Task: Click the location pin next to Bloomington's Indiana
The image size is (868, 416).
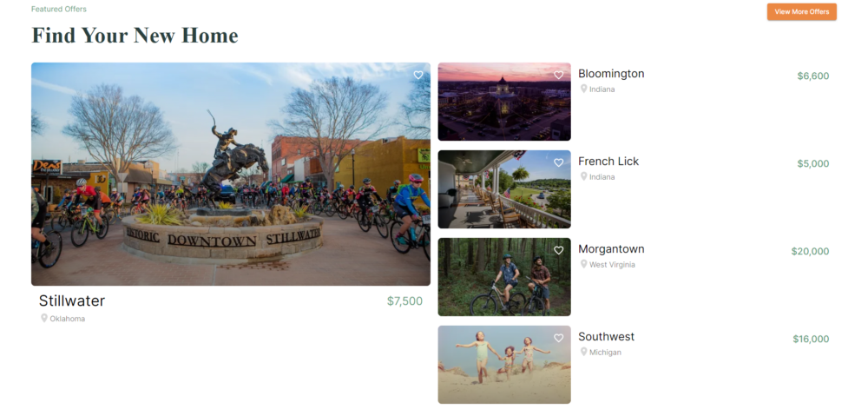Action: tap(583, 89)
